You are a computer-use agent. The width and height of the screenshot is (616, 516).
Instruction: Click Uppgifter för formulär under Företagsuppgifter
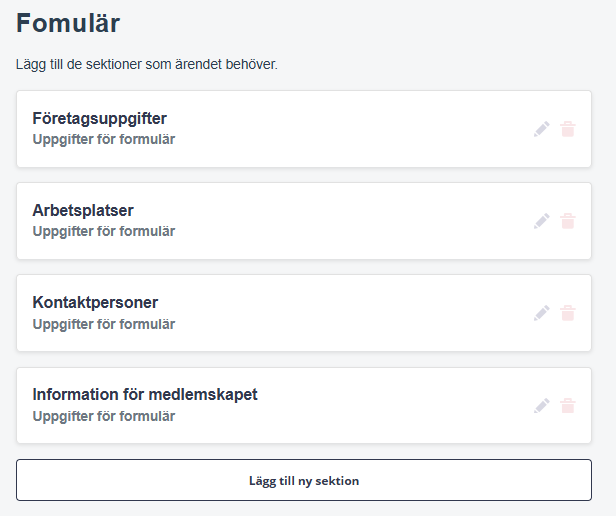click(x=104, y=140)
